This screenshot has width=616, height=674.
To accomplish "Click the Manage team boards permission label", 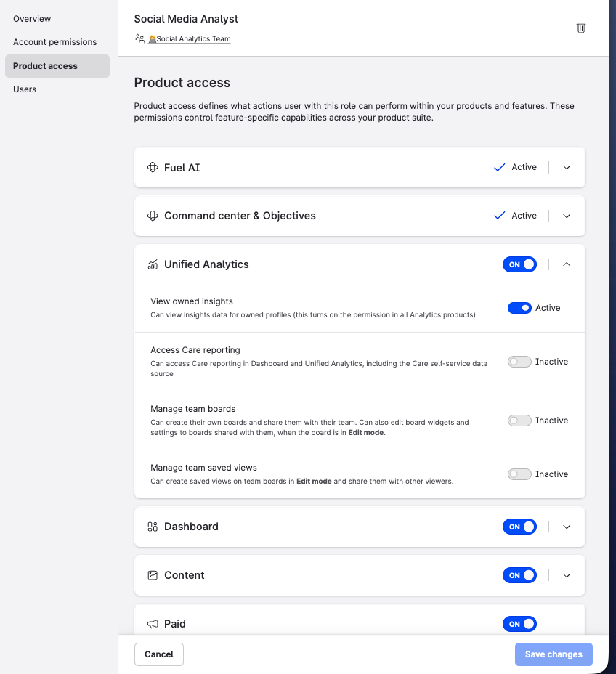I will (x=193, y=409).
